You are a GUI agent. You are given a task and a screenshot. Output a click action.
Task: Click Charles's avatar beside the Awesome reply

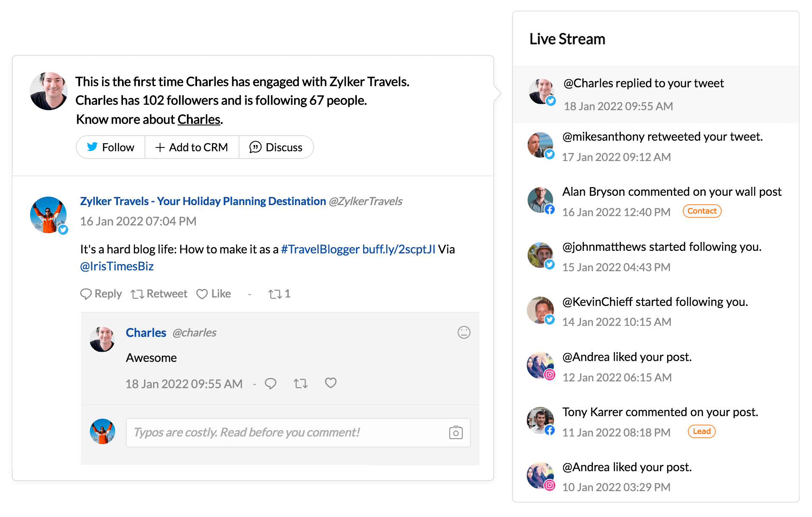tap(102, 339)
